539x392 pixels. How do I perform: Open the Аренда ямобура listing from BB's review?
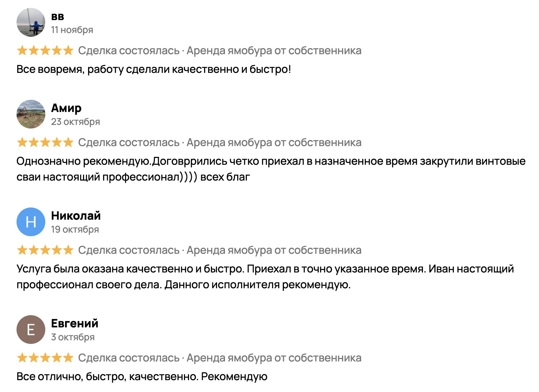click(x=273, y=51)
